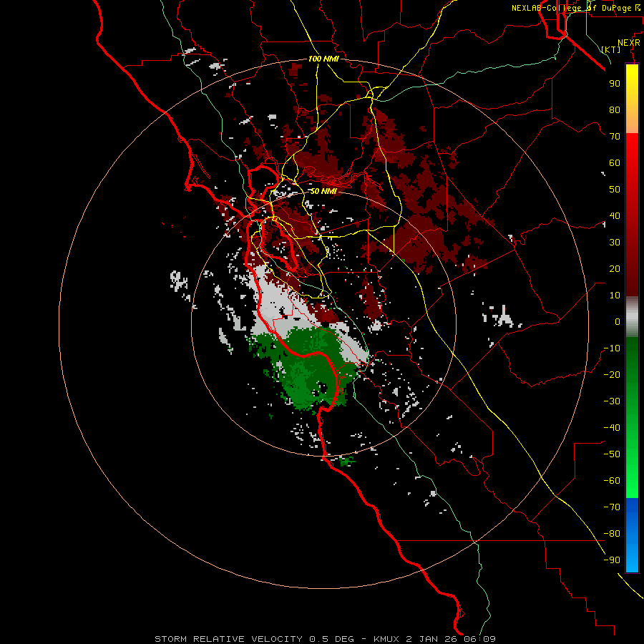
Task: Click the -30 value on velocity scale
Action: (x=612, y=401)
